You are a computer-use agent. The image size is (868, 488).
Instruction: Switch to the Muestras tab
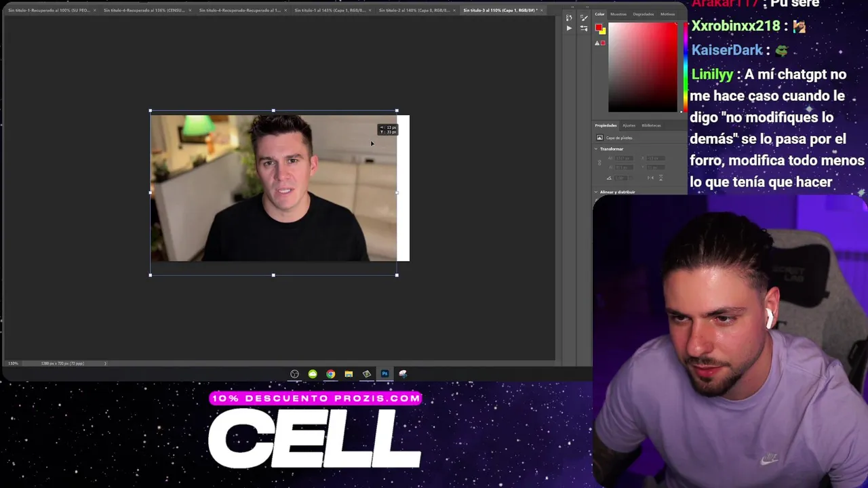[x=618, y=14]
